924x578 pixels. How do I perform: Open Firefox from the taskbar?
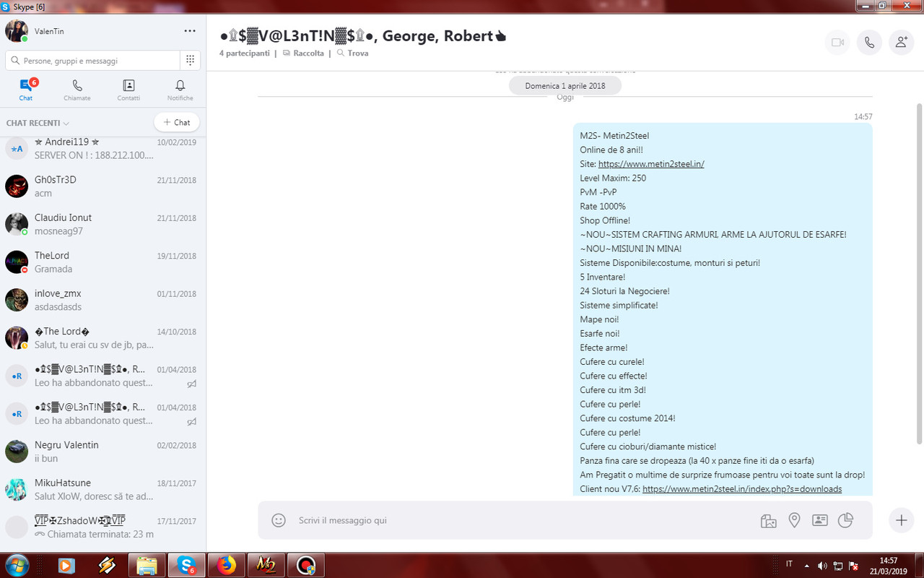[227, 565]
